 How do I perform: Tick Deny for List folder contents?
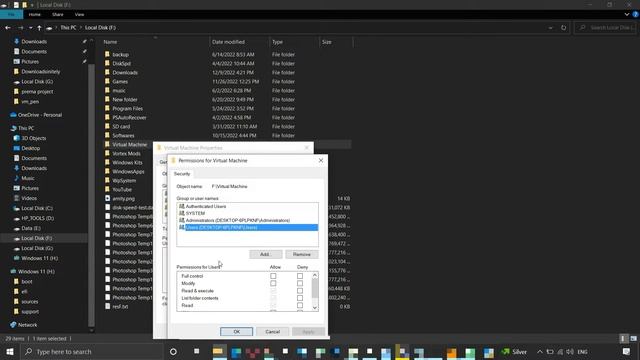300,298
